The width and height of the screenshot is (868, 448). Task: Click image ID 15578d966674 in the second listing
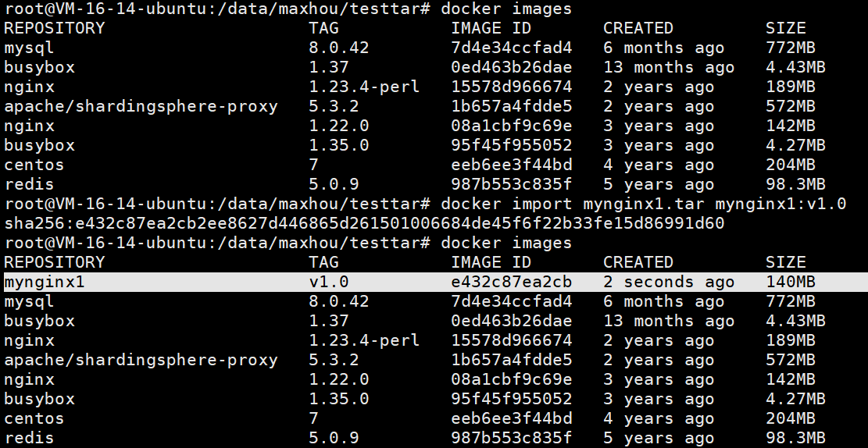(512, 340)
